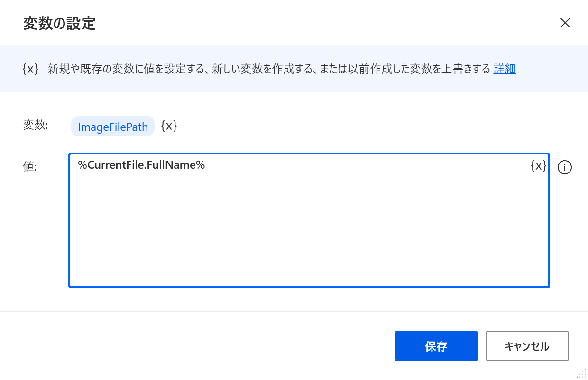
Task: Click the 値: label
Action: pyautogui.click(x=29, y=166)
